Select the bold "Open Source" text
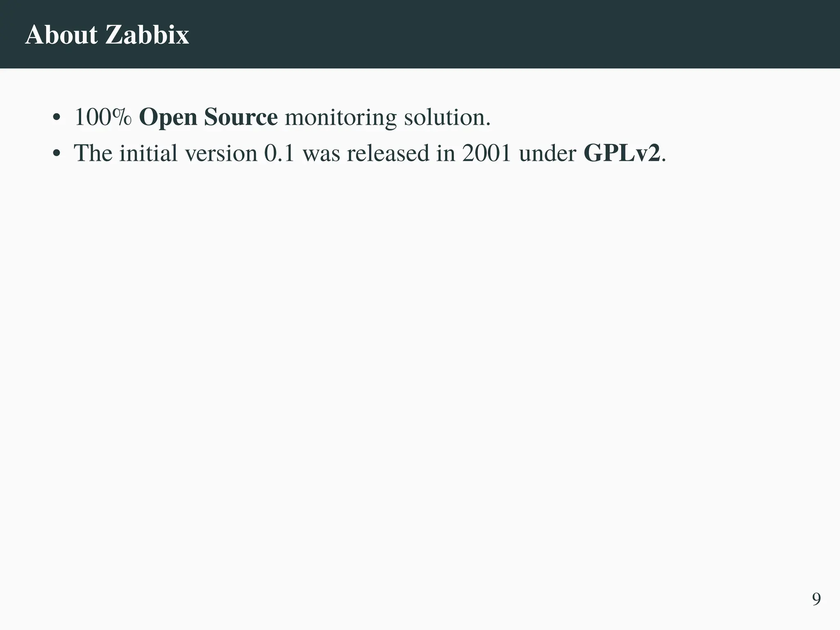 click(208, 117)
